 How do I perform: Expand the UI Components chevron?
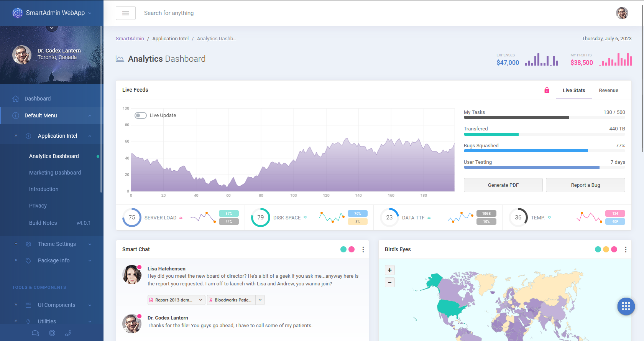point(90,305)
